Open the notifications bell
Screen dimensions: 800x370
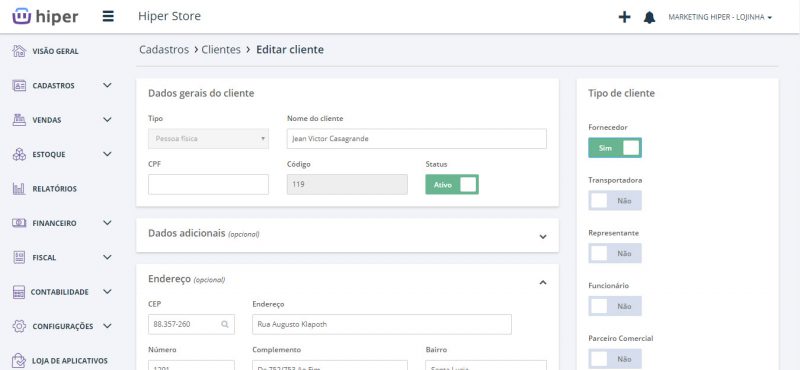click(x=649, y=17)
